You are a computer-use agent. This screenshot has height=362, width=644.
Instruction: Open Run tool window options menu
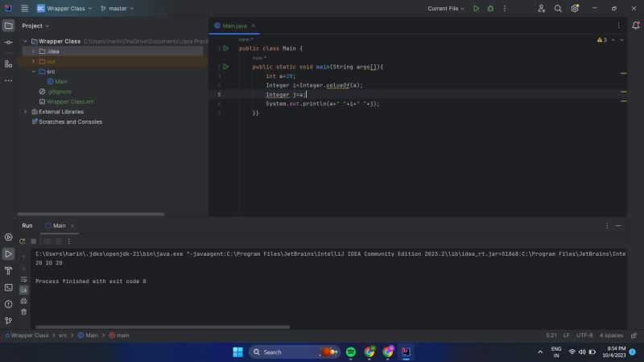[607, 226]
